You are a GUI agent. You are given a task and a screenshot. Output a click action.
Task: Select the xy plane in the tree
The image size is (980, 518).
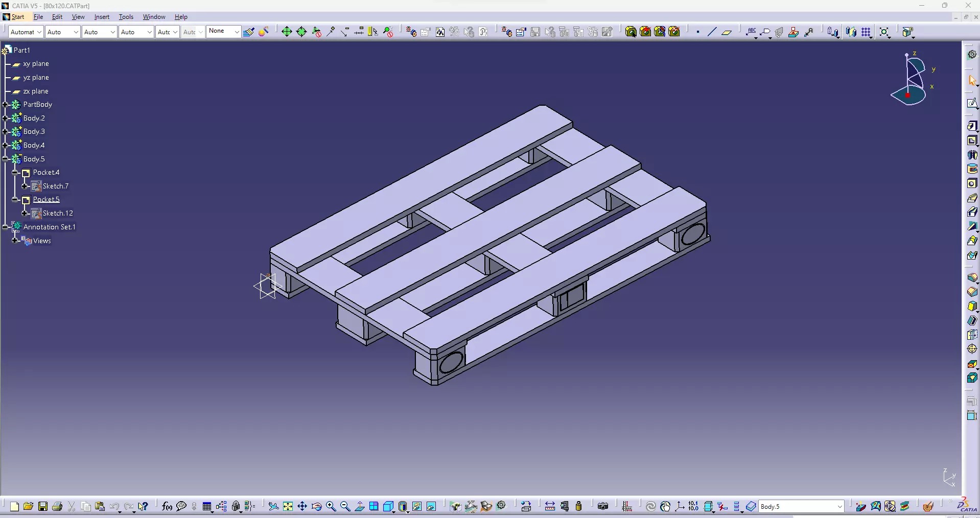(36, 64)
